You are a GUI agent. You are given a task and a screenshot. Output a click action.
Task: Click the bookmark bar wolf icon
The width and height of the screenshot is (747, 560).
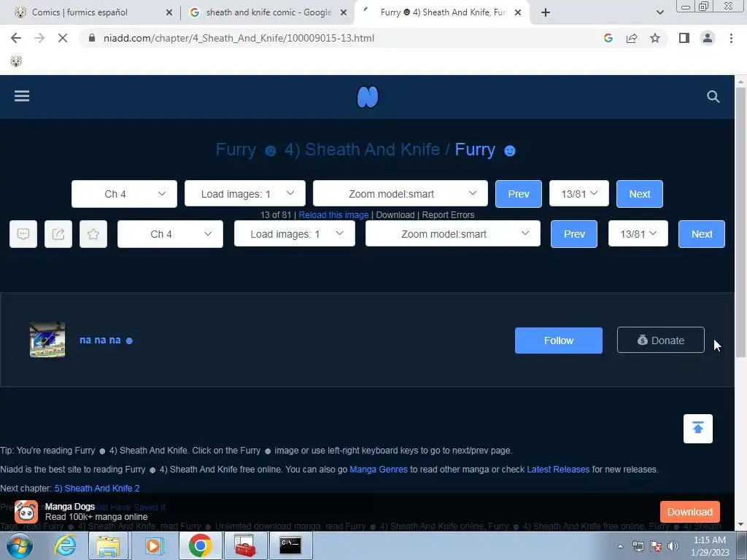tap(16, 61)
